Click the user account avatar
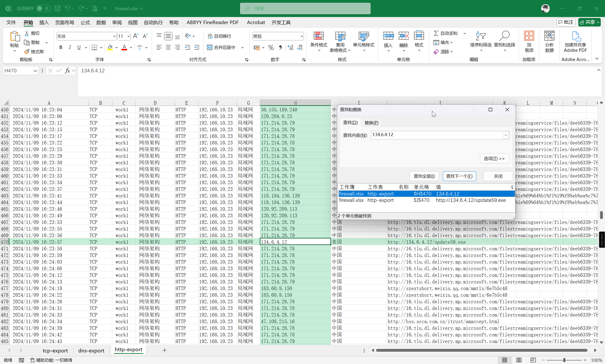 pos(545,8)
